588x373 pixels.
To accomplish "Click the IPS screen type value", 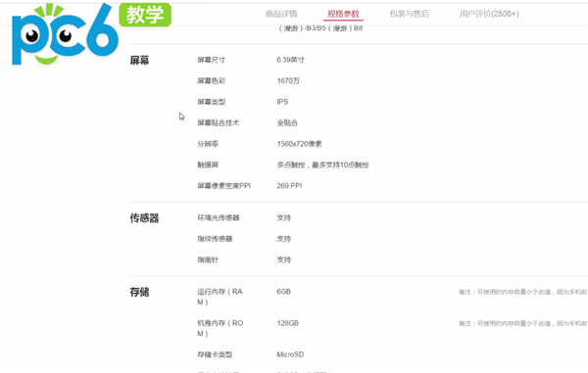I will click(282, 102).
